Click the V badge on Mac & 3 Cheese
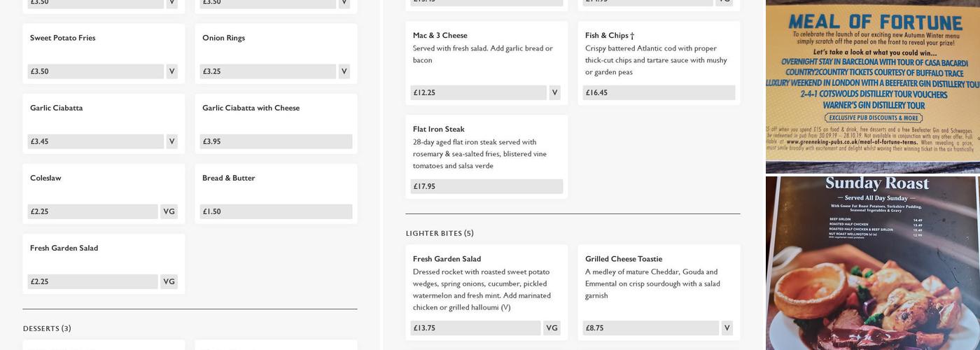 click(554, 92)
